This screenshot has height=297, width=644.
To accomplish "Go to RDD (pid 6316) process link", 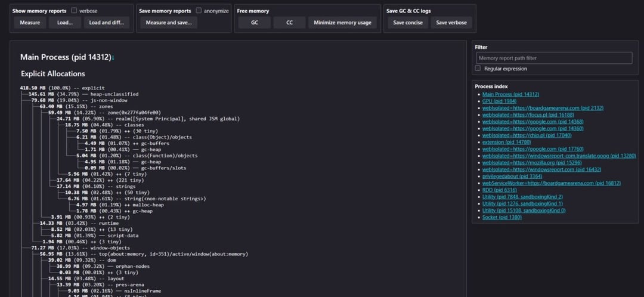I will pos(500,190).
